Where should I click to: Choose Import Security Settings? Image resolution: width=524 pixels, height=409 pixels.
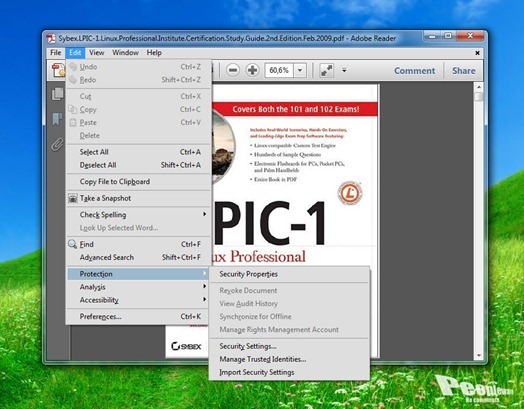(x=289, y=372)
